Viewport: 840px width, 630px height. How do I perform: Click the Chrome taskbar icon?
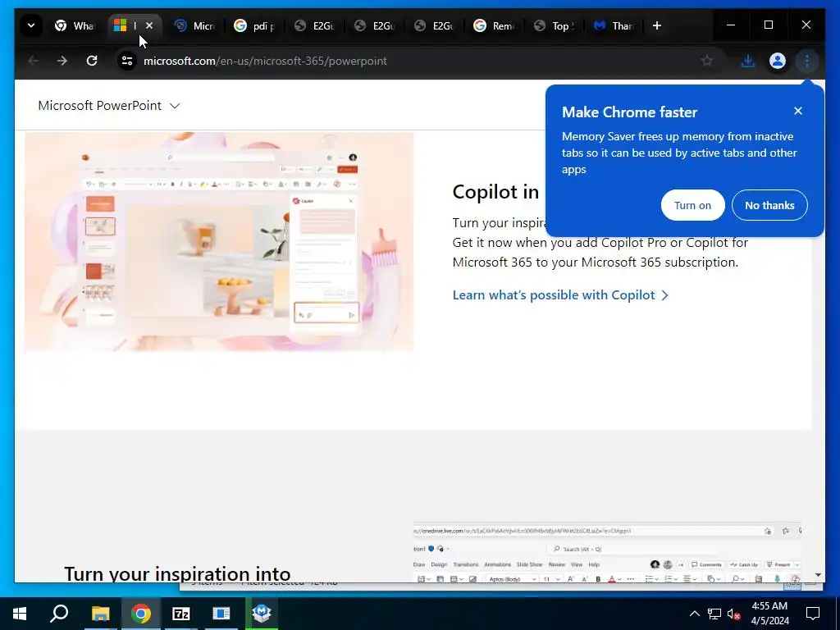tap(140, 614)
